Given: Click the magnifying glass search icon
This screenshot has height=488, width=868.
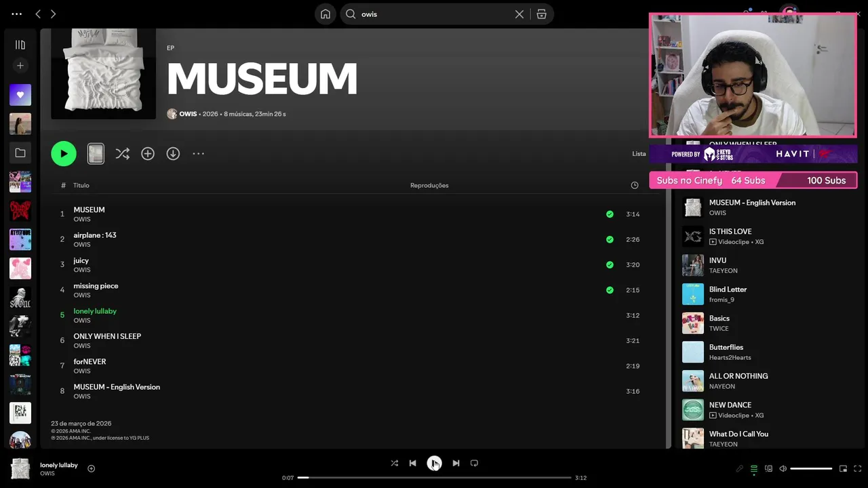Looking at the screenshot, I should pos(351,14).
